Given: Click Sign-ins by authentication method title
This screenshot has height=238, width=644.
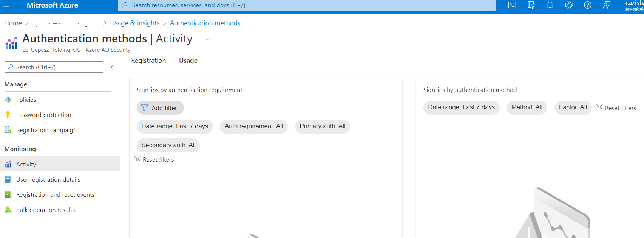Looking at the screenshot, I should click(470, 90).
